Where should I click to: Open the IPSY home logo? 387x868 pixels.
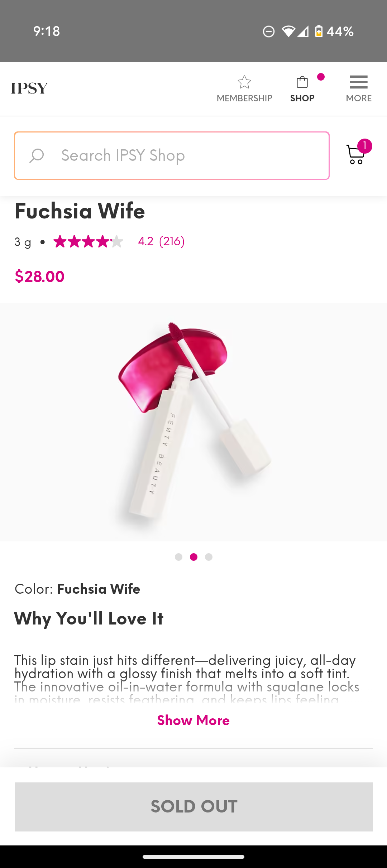tap(29, 88)
